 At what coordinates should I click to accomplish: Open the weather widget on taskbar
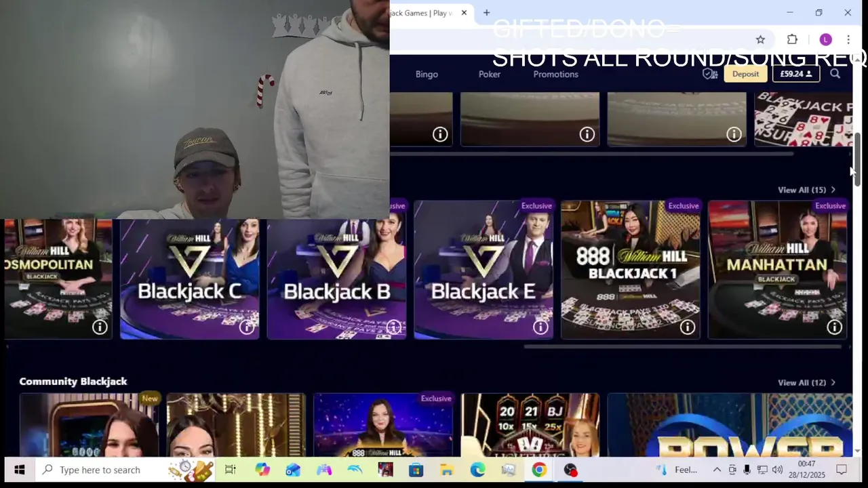pos(677,470)
